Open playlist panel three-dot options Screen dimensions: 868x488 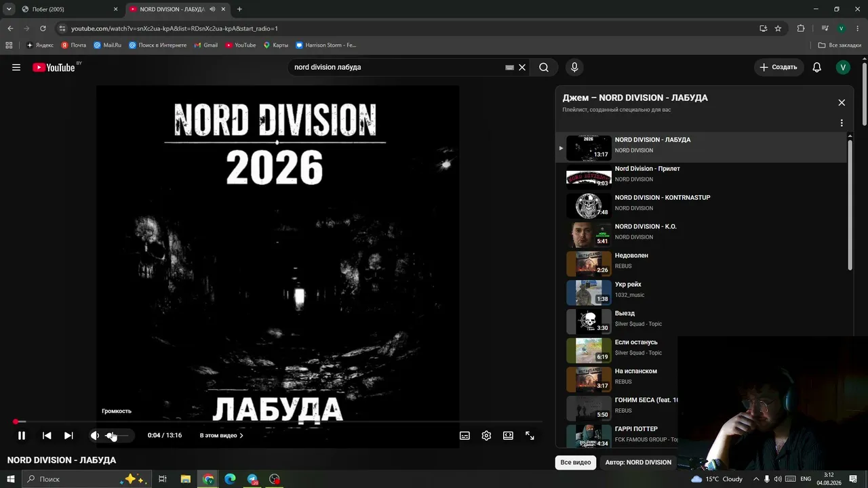coord(842,123)
